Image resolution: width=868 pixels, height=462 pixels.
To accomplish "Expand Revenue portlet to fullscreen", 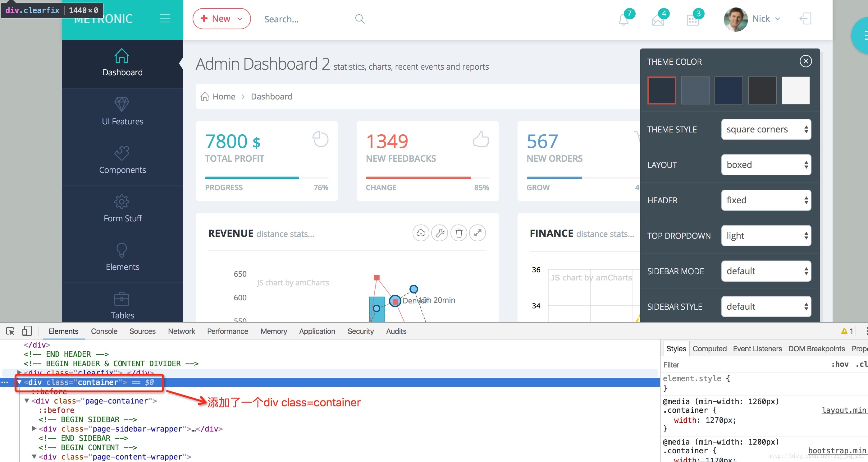I will click(477, 233).
